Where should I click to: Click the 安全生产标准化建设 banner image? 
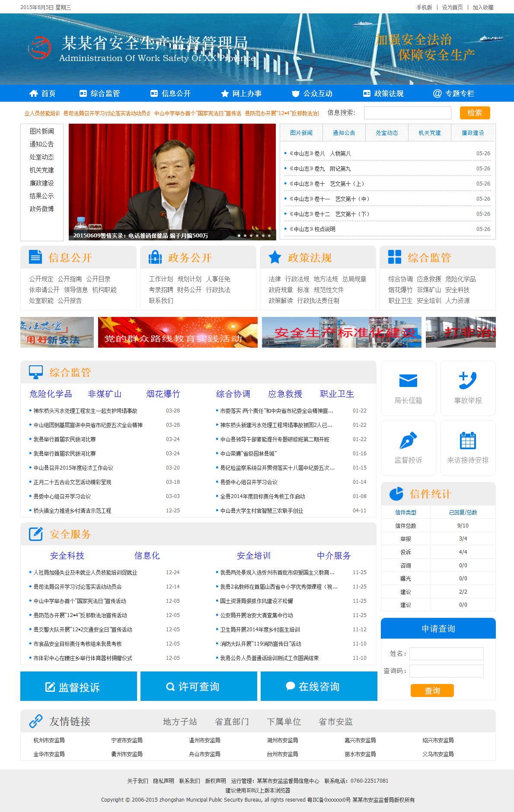(342, 332)
